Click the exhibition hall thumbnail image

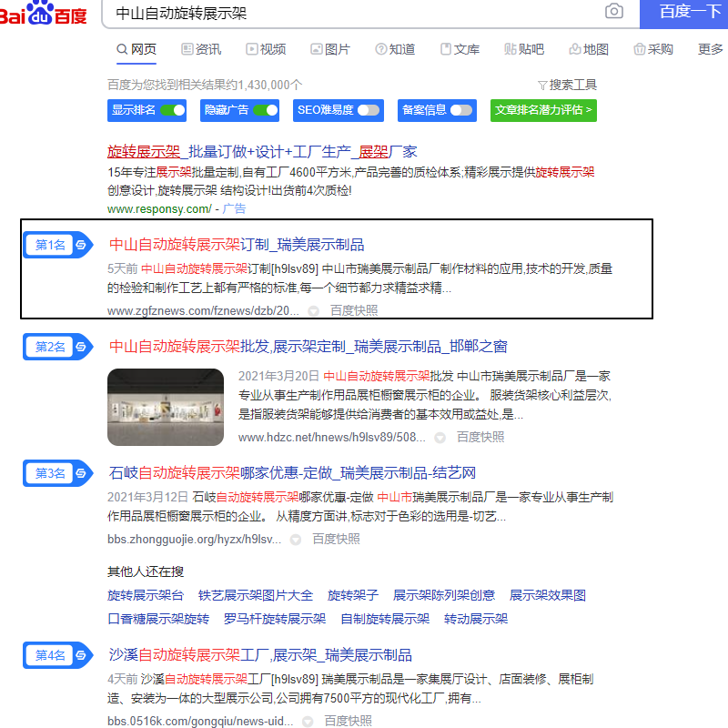(166, 407)
